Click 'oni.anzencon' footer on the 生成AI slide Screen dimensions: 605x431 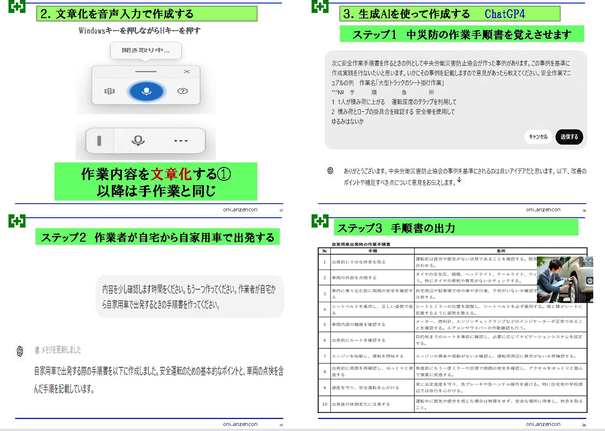tap(543, 210)
